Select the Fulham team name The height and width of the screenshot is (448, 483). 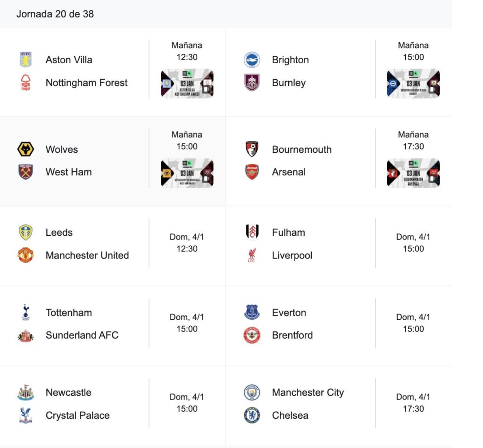[288, 232]
